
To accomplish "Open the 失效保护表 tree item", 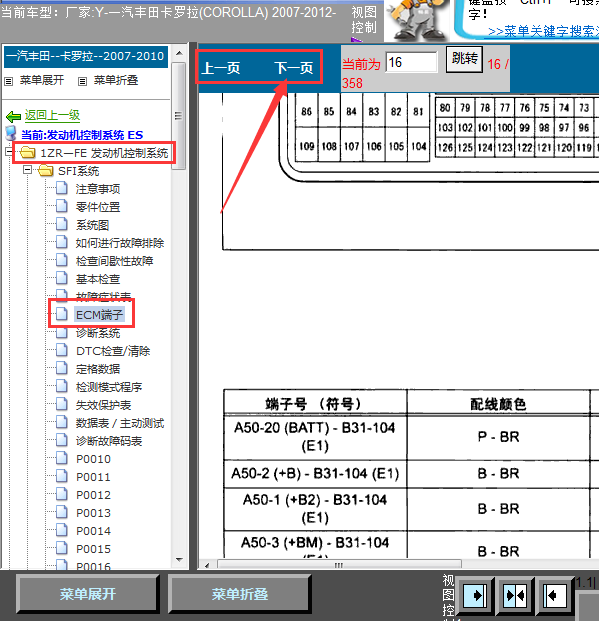I will (x=103, y=405).
